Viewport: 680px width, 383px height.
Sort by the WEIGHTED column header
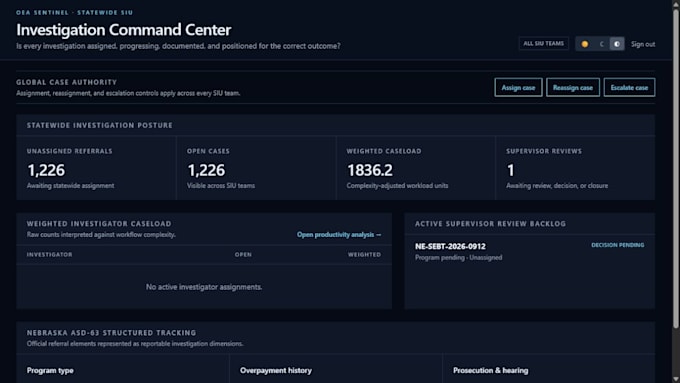point(364,255)
